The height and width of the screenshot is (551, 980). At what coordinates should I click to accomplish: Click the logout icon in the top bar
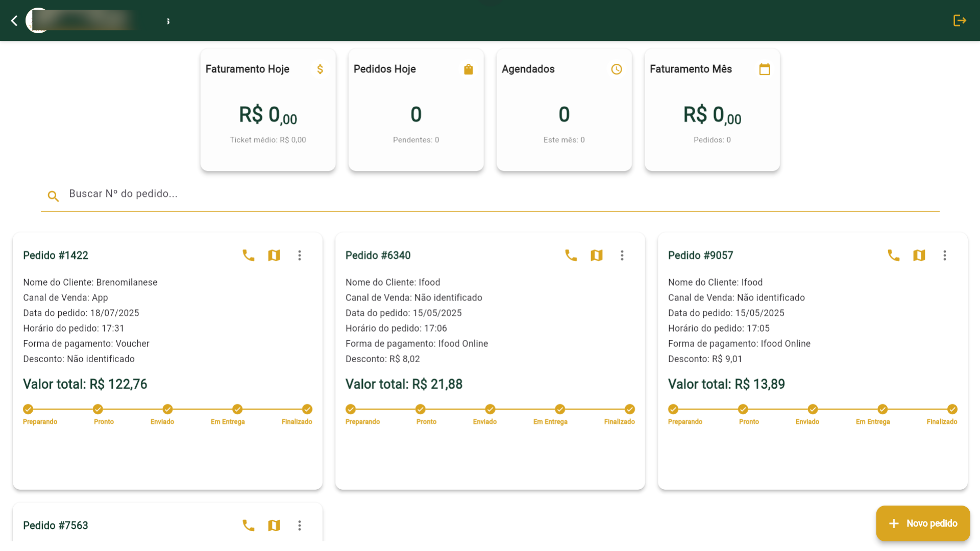coord(960,20)
